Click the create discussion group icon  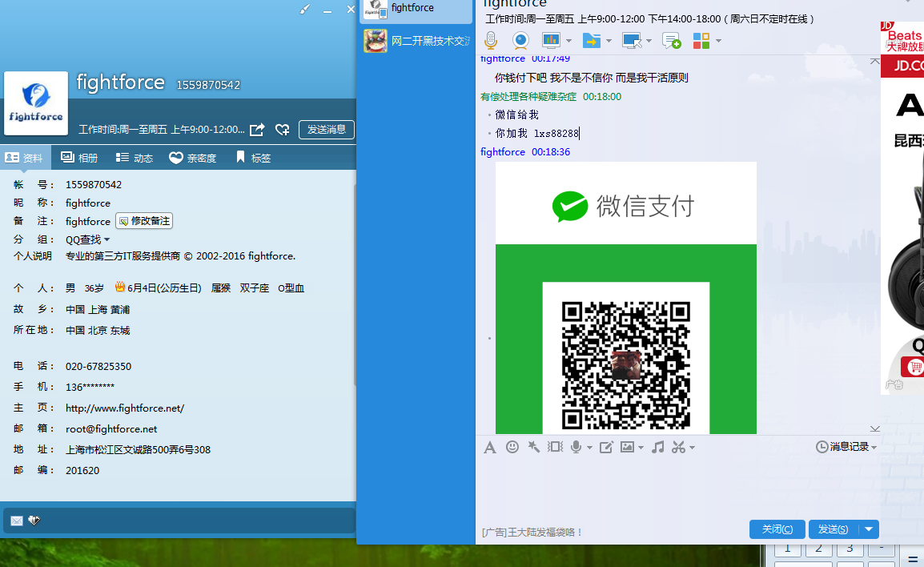click(672, 41)
